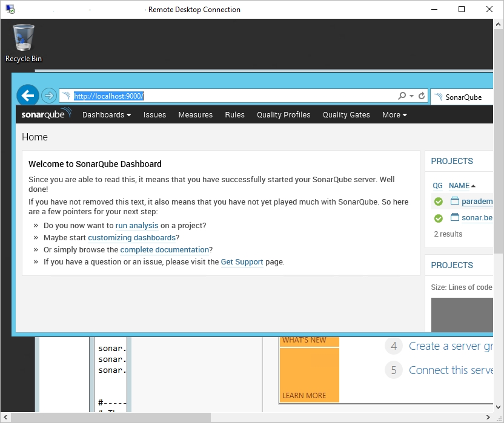The height and width of the screenshot is (423, 504).
Task: Click the 'Home' page heading
Action: [x=35, y=137]
